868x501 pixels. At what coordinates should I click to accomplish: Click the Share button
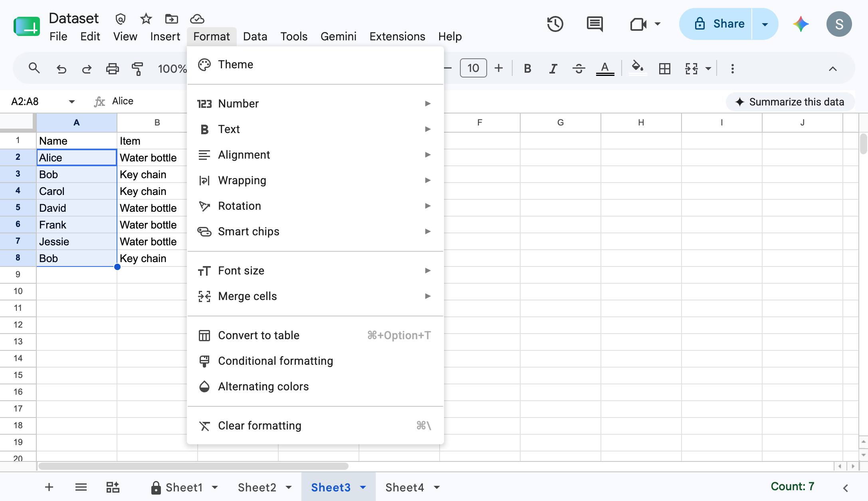click(715, 24)
